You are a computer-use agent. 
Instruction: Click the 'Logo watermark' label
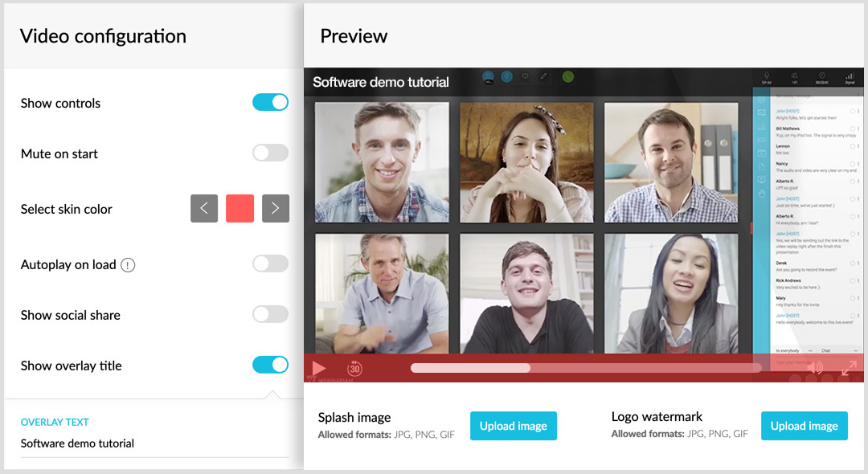point(657,416)
